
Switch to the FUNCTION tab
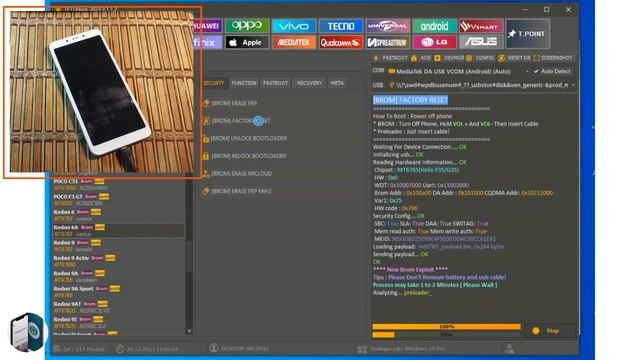pos(244,83)
